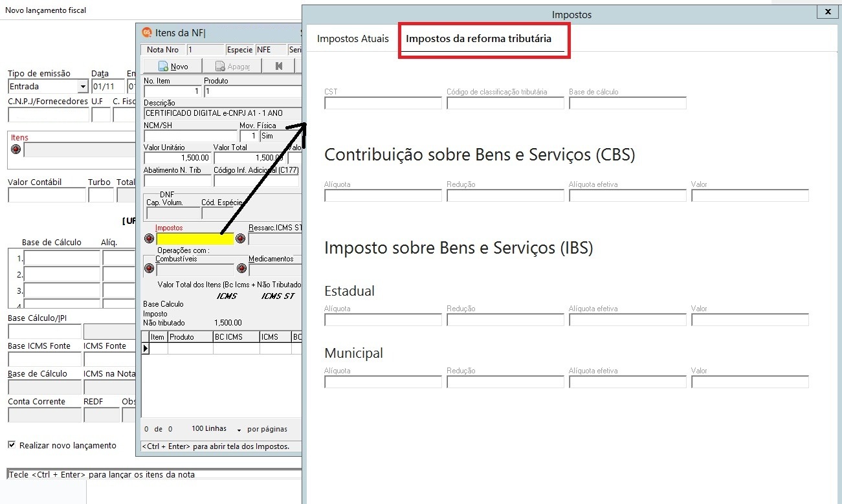Click the BC ICMS column header

tap(236, 337)
